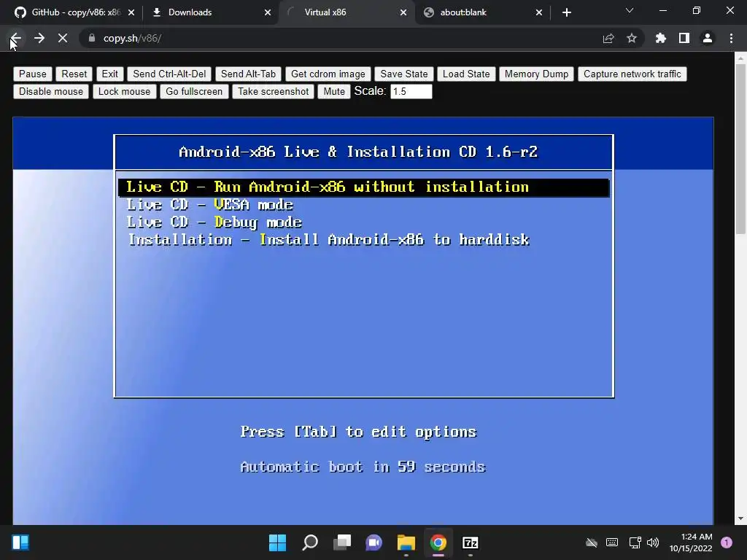Start Capture network traffic
This screenshot has width=747, height=560.
tap(632, 74)
